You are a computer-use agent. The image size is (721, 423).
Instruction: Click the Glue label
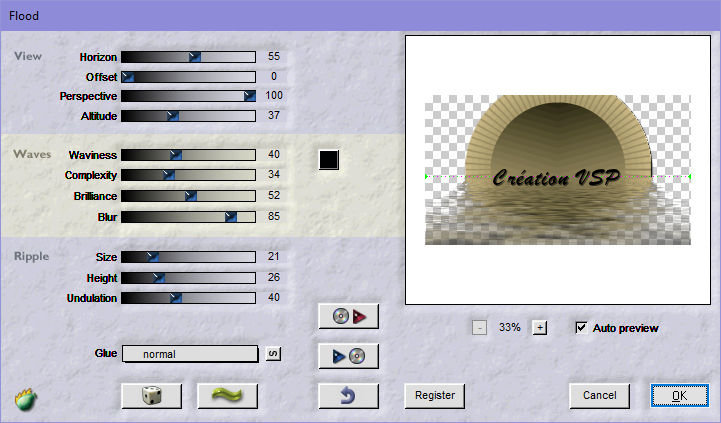[x=106, y=353]
